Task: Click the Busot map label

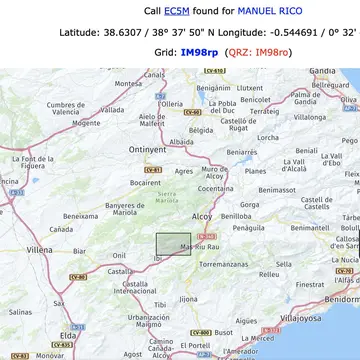Action: pyautogui.click(x=224, y=333)
